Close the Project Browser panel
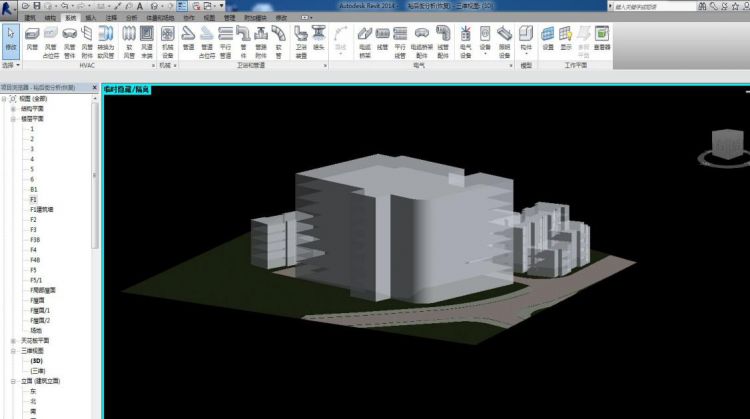This screenshot has height=419, width=750. 94,88
